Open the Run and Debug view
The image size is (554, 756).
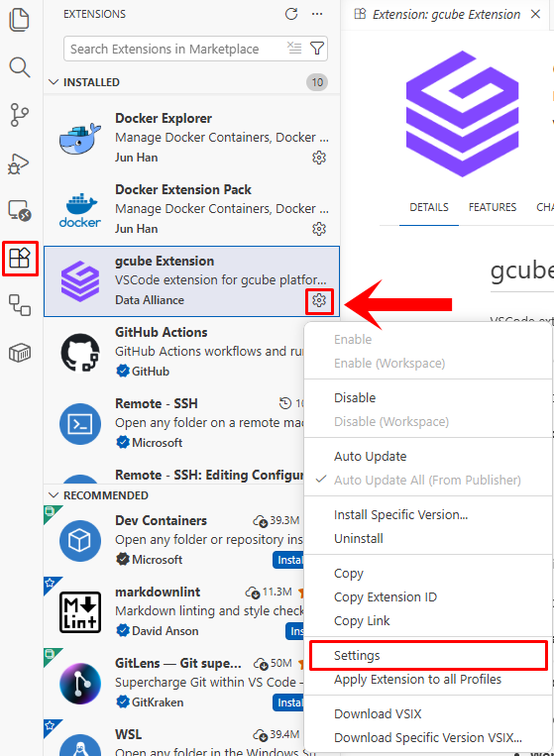pos(20,163)
